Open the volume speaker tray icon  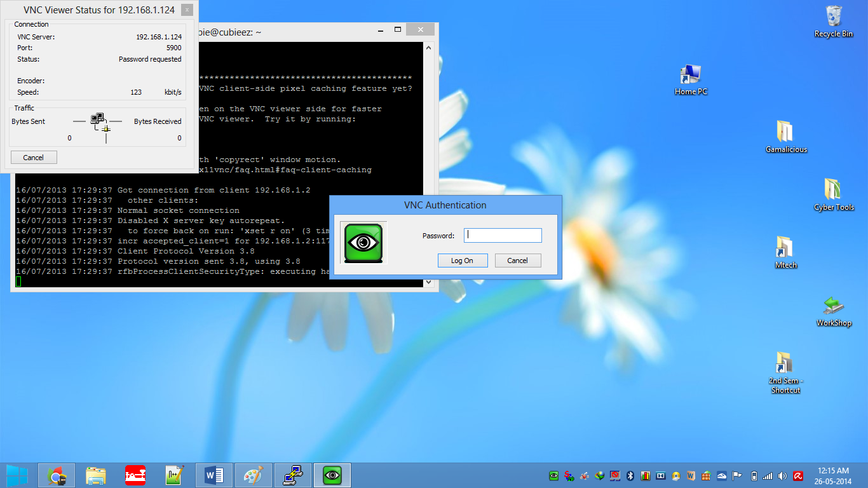click(x=783, y=476)
